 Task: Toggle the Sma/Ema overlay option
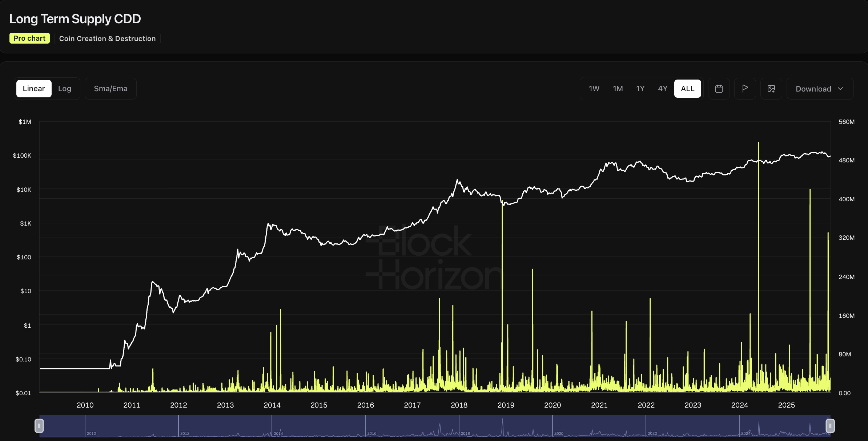pyautogui.click(x=110, y=89)
